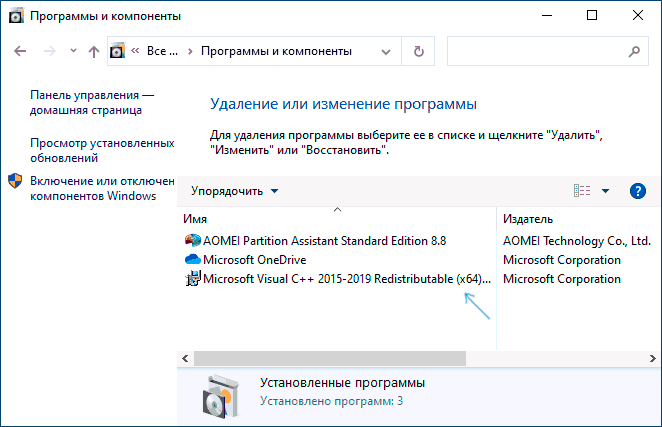Minimize the Программы и компоненты window
This screenshot has width=662, height=427.
(x=547, y=16)
